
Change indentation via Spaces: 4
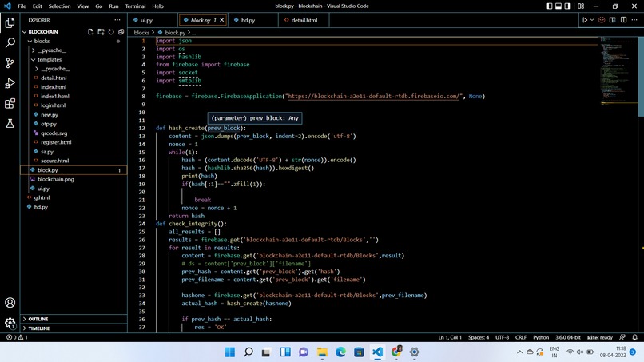coord(479,337)
